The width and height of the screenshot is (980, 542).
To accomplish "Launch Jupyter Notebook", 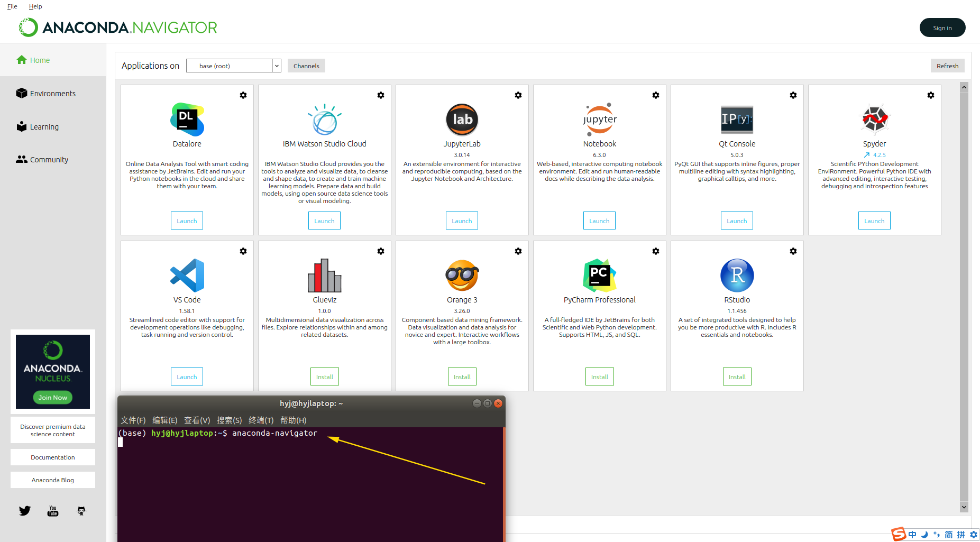I will click(599, 221).
